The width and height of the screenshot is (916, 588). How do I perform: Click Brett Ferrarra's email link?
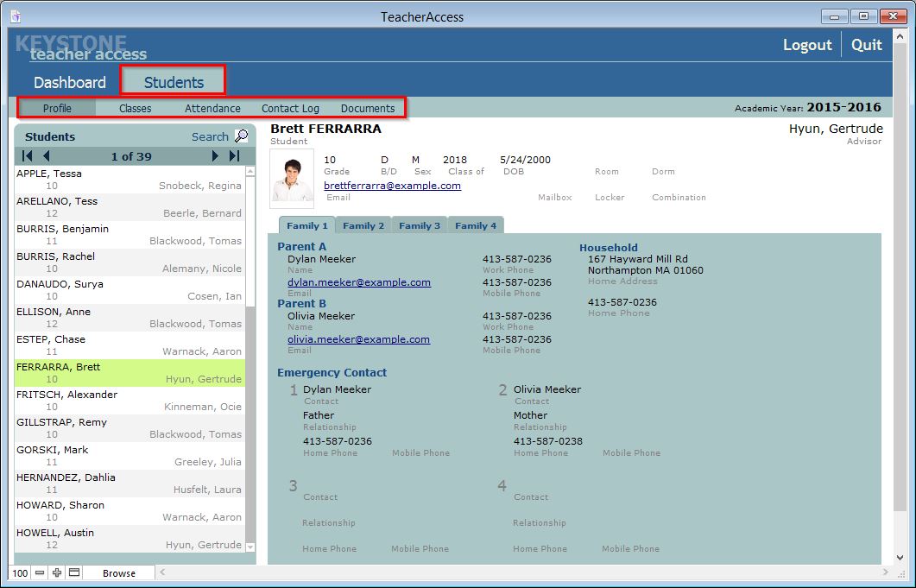pos(392,186)
